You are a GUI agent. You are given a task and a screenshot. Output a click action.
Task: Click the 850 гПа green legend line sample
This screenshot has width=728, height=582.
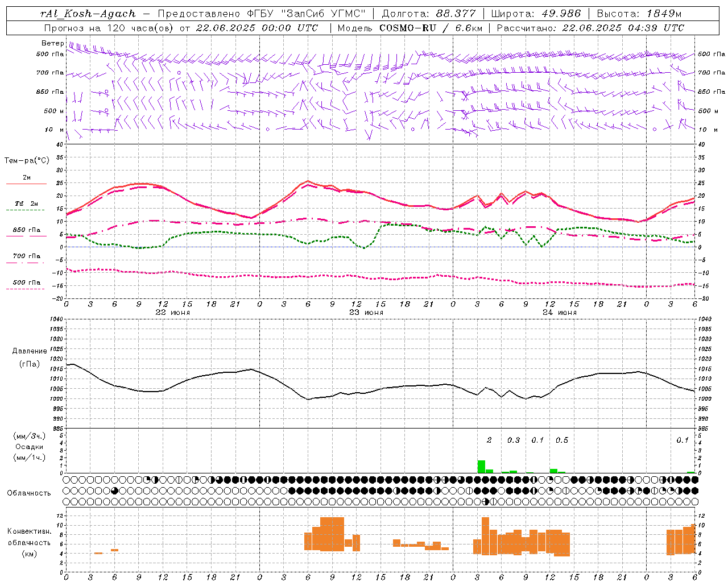26,236
